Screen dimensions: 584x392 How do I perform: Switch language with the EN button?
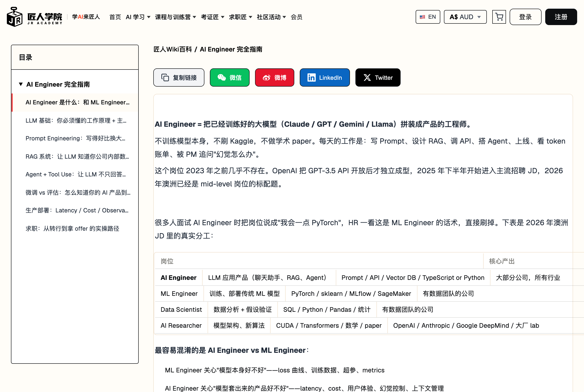(428, 17)
